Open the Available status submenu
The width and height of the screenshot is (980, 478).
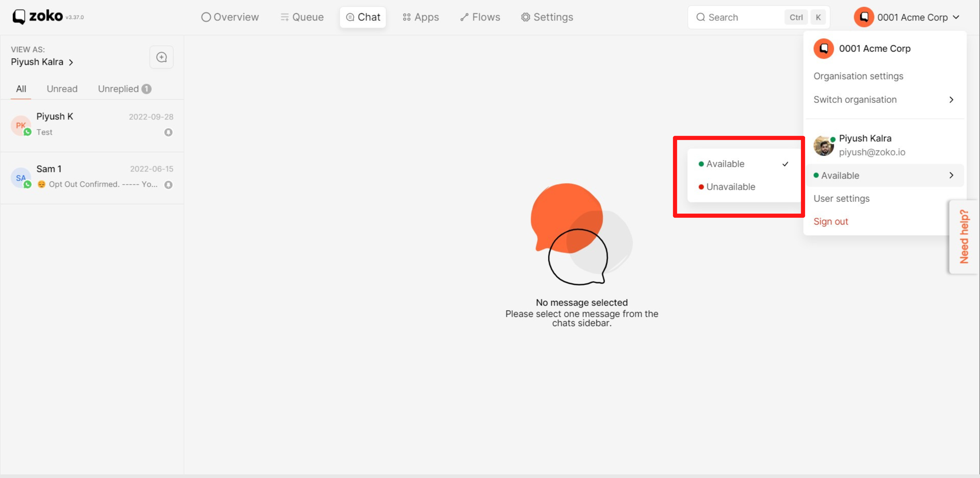click(x=885, y=176)
